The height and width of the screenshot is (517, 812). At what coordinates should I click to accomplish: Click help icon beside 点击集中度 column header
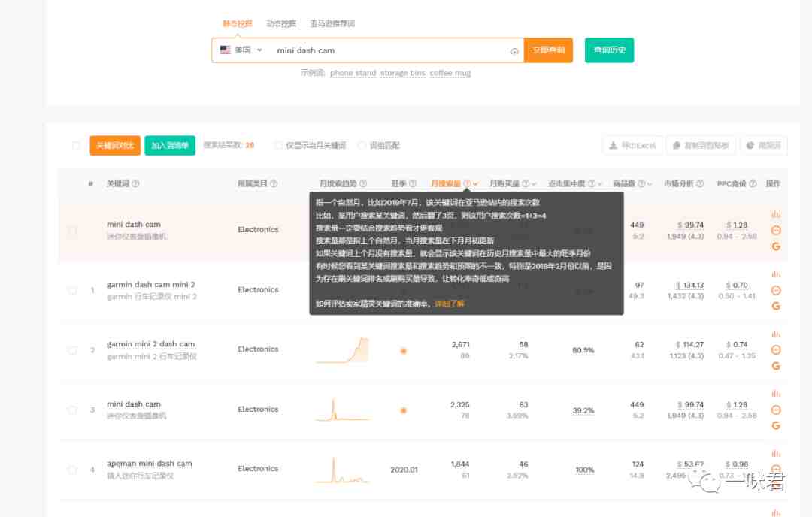point(592,183)
